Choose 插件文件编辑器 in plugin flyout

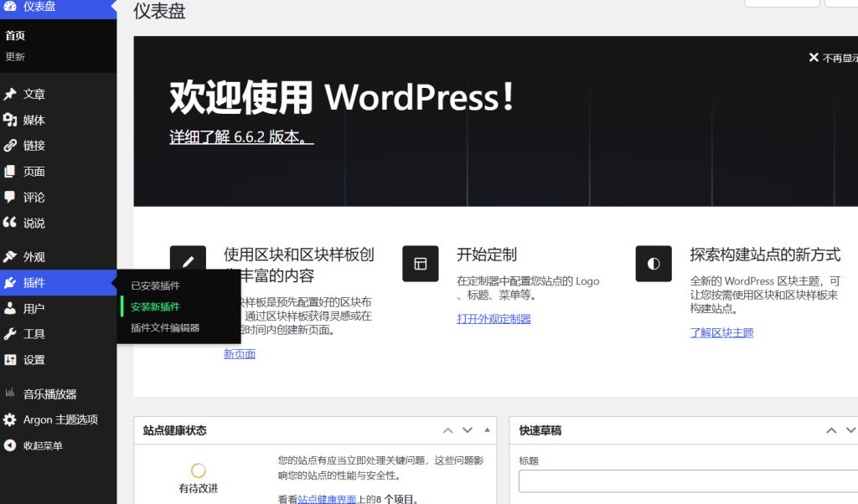[x=165, y=328]
